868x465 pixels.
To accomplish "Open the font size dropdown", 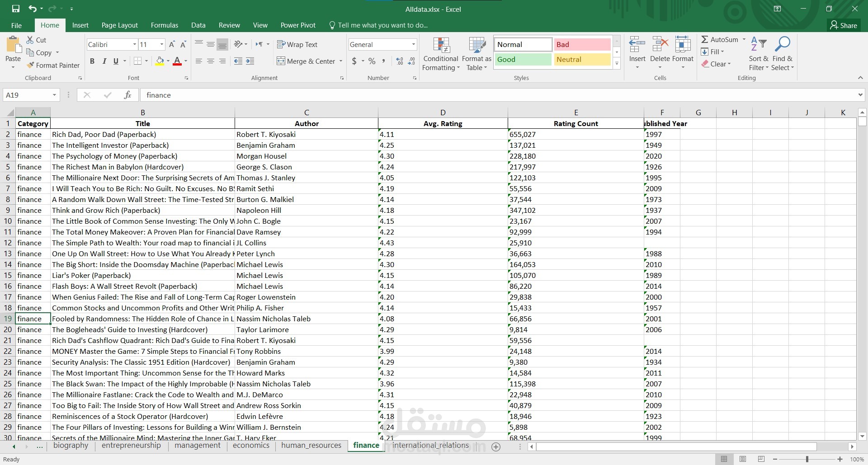I will click(x=162, y=44).
